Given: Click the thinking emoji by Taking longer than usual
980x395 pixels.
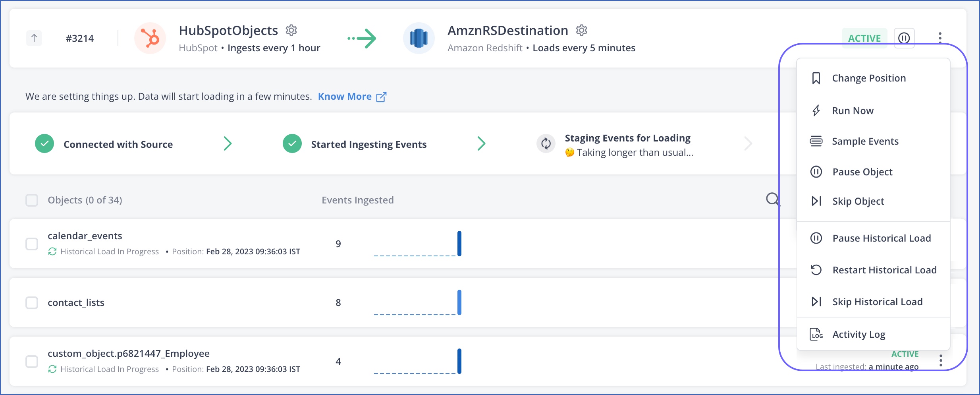Looking at the screenshot, I should (x=569, y=153).
